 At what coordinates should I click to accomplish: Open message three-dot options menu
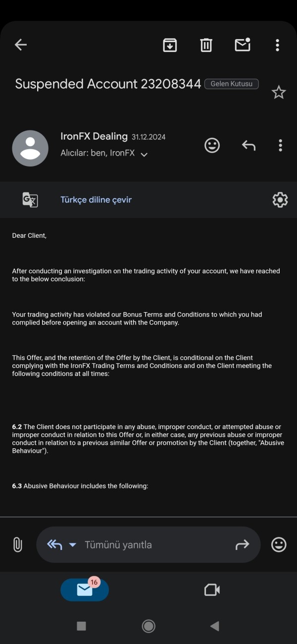pyautogui.click(x=280, y=145)
